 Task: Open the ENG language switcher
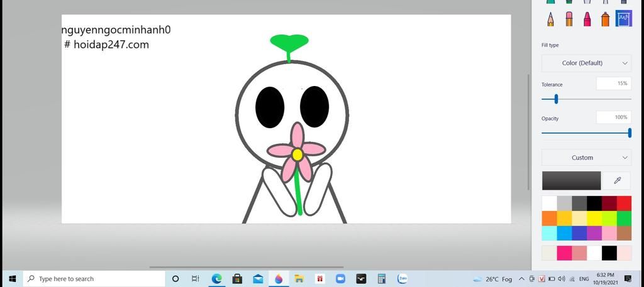coord(584,279)
